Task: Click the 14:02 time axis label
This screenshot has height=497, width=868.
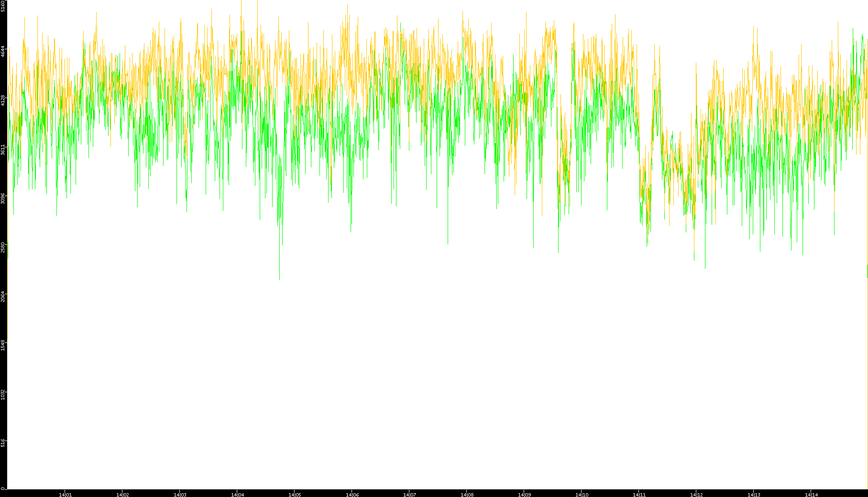Action: 122,495
